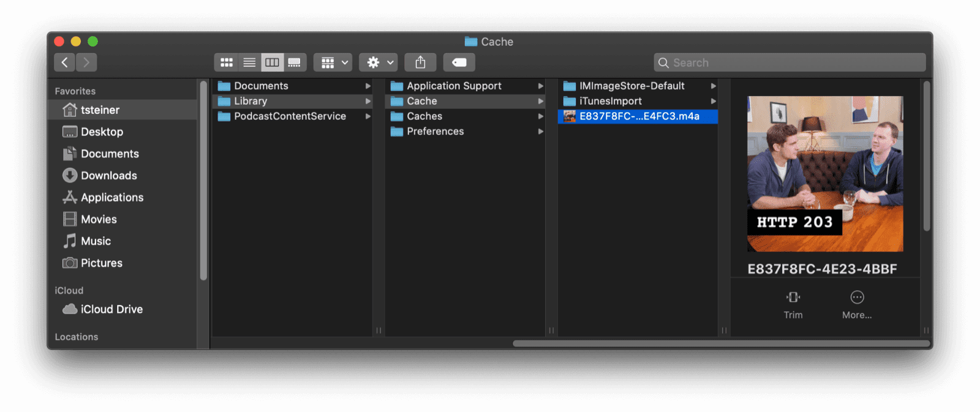Select iCloud Drive in the sidebar
This screenshot has height=412, width=980.
111,310
